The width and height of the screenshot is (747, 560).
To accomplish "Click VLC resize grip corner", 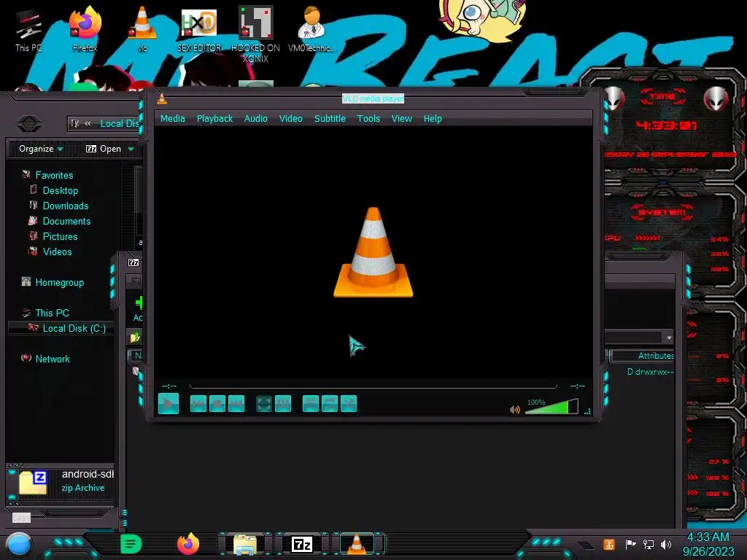I will coord(587,411).
